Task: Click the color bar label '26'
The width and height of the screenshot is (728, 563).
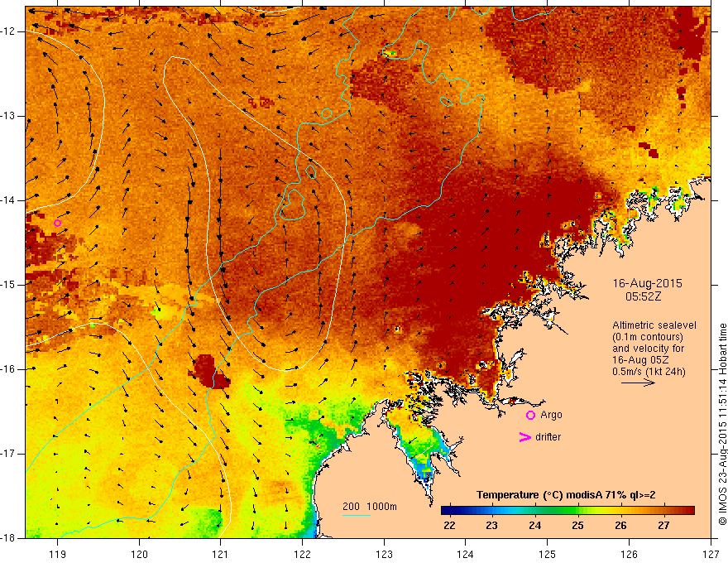Action: tap(620, 526)
